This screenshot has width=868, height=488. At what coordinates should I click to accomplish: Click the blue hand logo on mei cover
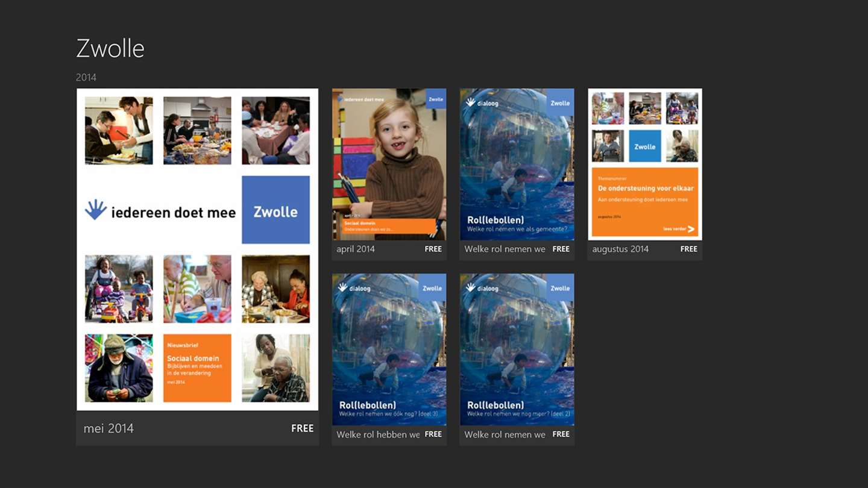[x=95, y=209]
